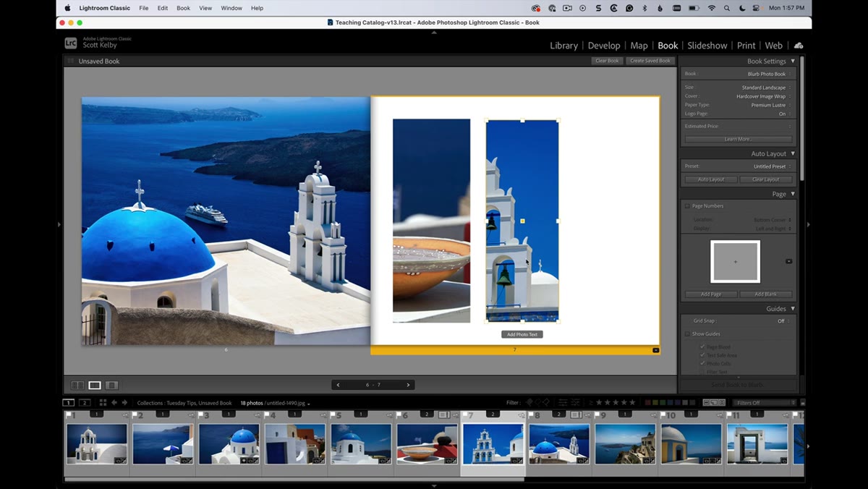Screen dimensions: 868x489
Task: Click the cloud sync icon
Action: (x=799, y=45)
